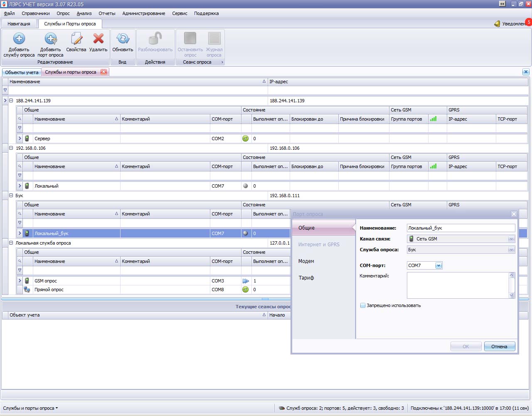
Task: Open the Отчеты menu
Action: pos(107,13)
